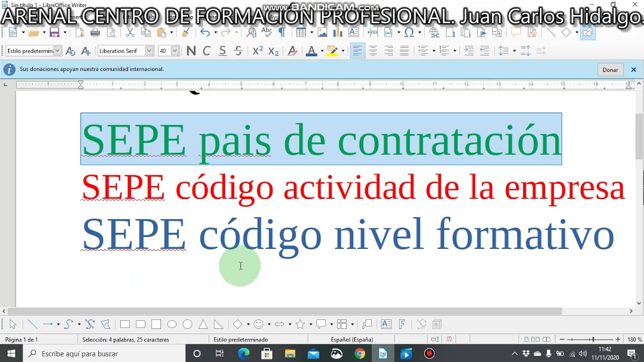Decrease the paragraph indent
This screenshot has width=644, height=362.
click(x=485, y=51)
